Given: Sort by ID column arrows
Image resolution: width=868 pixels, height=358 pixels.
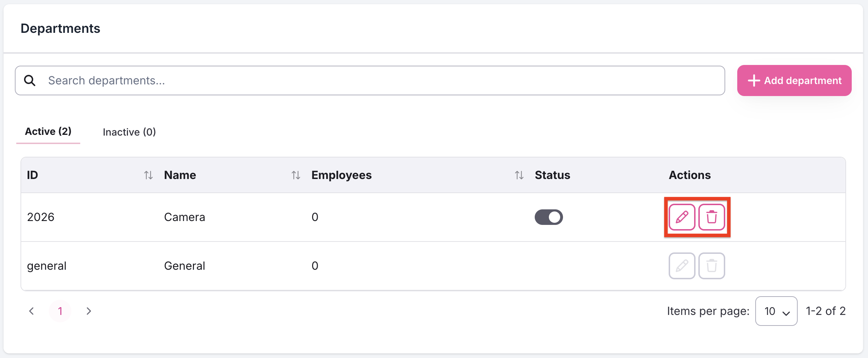Looking at the screenshot, I should (148, 175).
